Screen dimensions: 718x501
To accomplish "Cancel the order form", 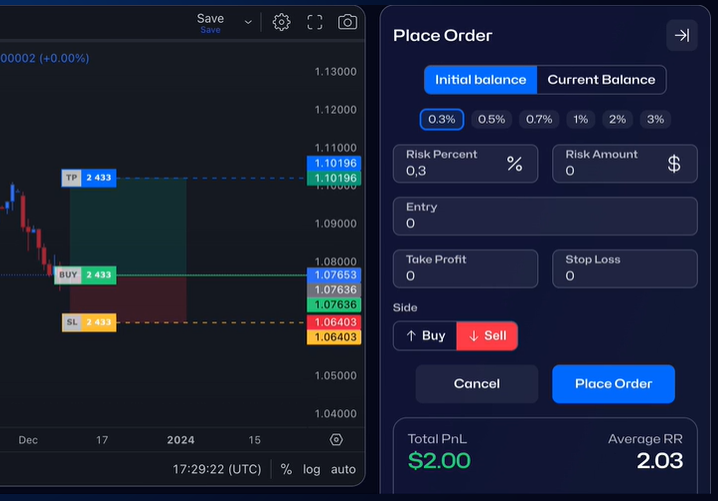I will tap(476, 384).
